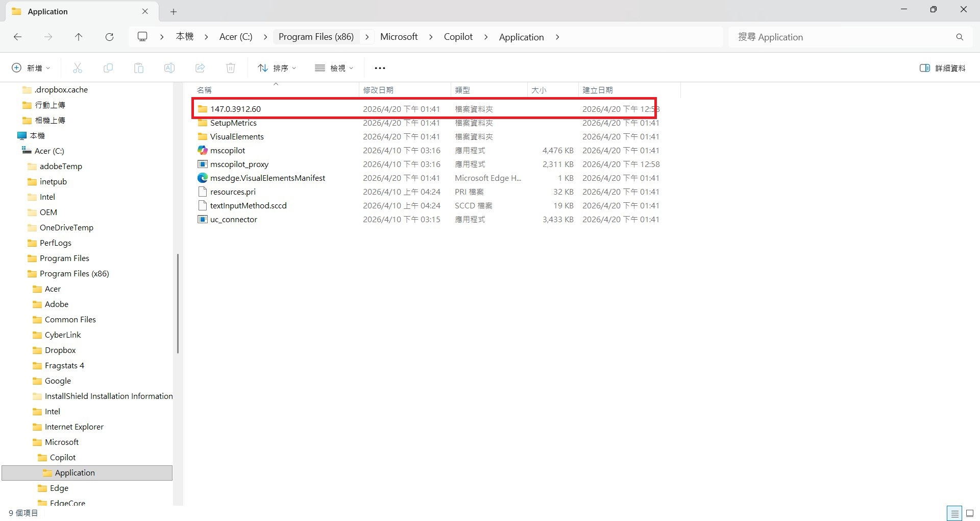Close the Application tab
This screenshot has width=980, height=521.
click(x=145, y=11)
